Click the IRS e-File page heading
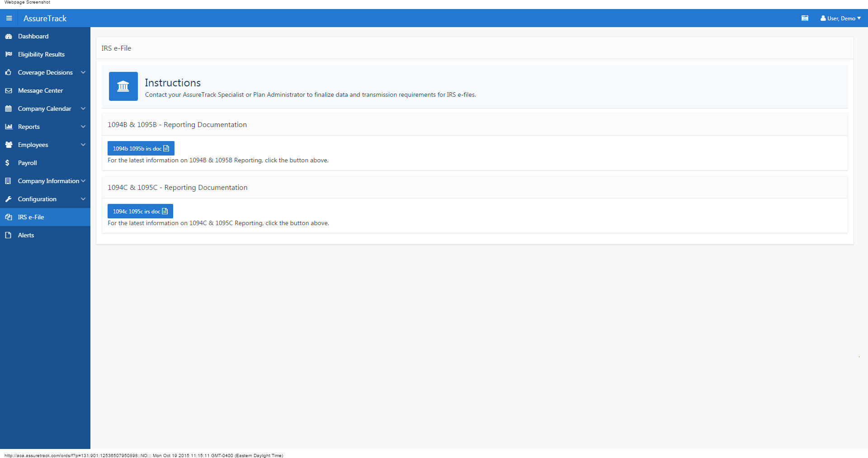This screenshot has width=868, height=458. (x=116, y=48)
